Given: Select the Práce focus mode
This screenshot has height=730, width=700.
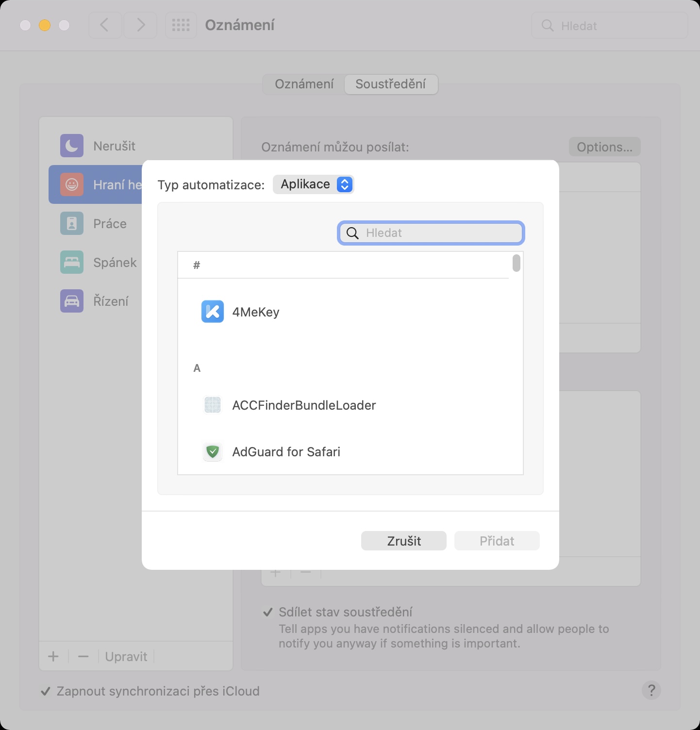Looking at the screenshot, I should point(95,223).
